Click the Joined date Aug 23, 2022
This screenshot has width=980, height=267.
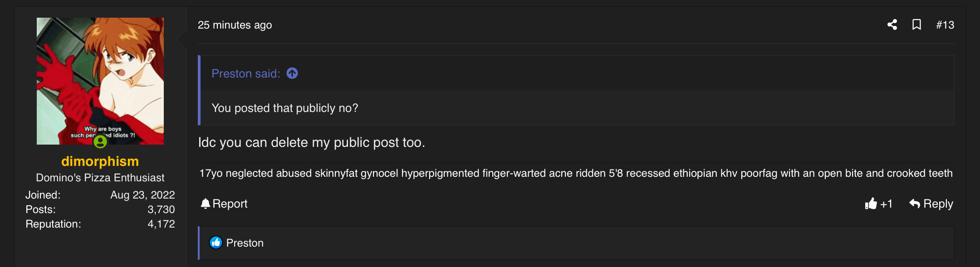142,195
